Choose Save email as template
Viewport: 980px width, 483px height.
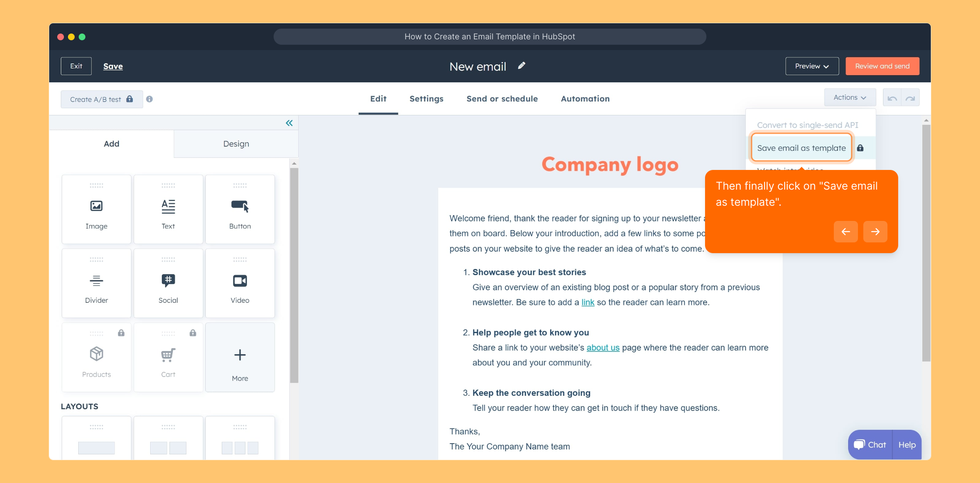point(801,148)
